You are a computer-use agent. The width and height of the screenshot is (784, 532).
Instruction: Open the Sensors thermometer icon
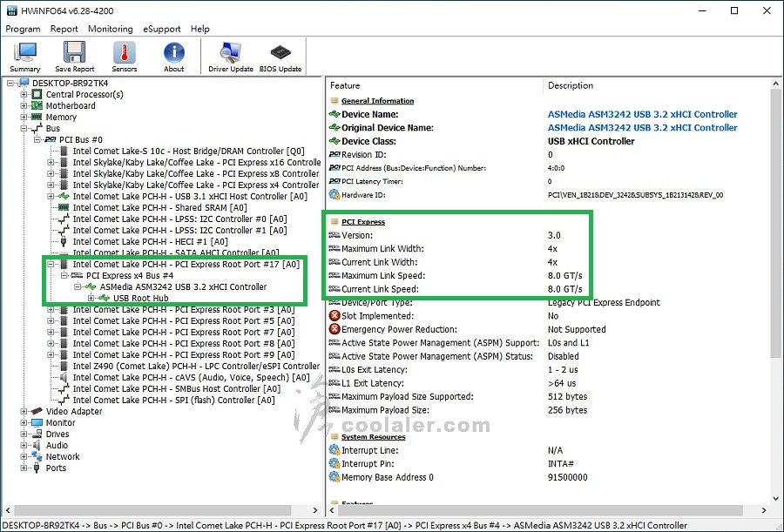coord(124,52)
